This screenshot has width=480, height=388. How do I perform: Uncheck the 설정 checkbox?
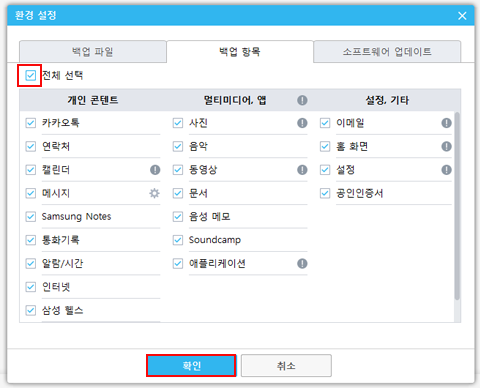325,170
